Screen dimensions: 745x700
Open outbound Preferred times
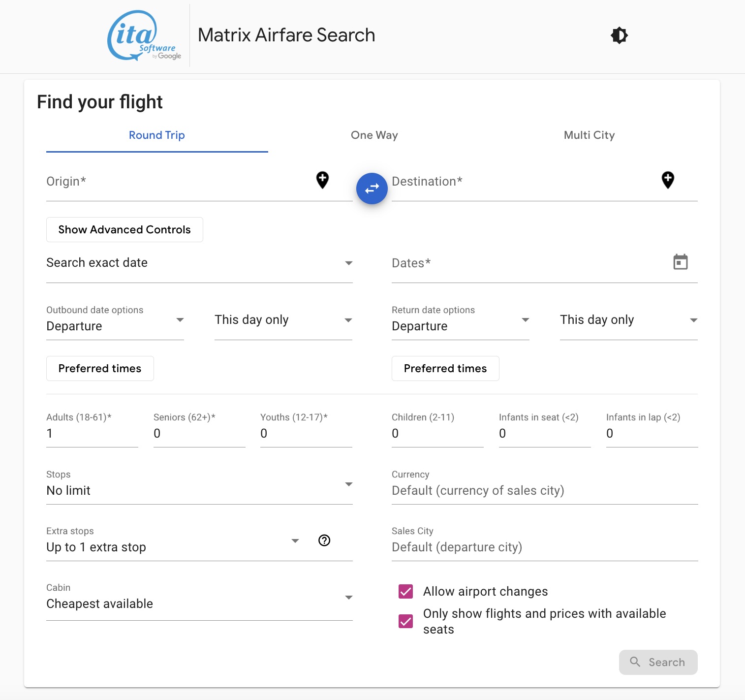(x=100, y=368)
